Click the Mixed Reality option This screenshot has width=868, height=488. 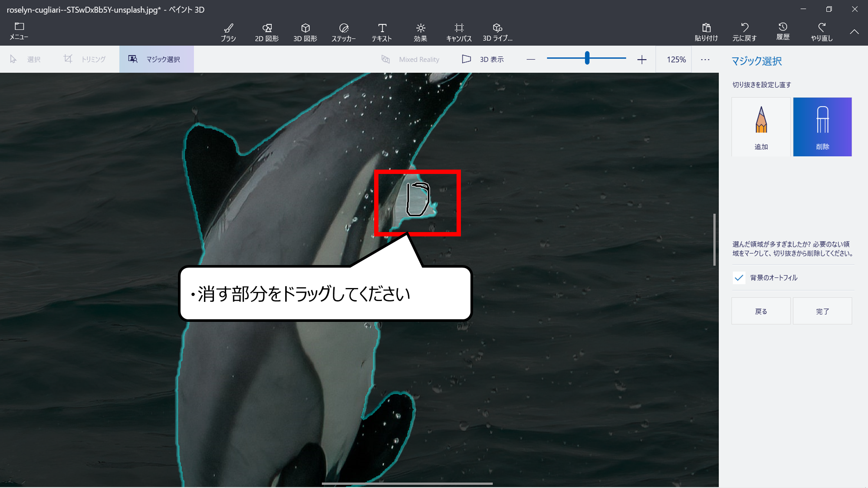pos(410,59)
